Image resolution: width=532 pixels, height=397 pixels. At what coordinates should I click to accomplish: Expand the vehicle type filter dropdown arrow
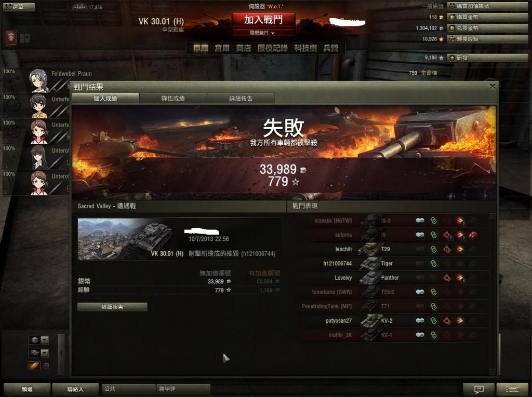(x=45, y=352)
